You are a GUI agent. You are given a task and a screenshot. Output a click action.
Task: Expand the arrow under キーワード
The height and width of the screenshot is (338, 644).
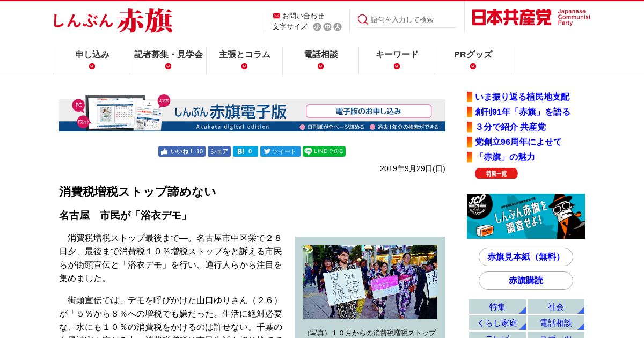(397, 67)
